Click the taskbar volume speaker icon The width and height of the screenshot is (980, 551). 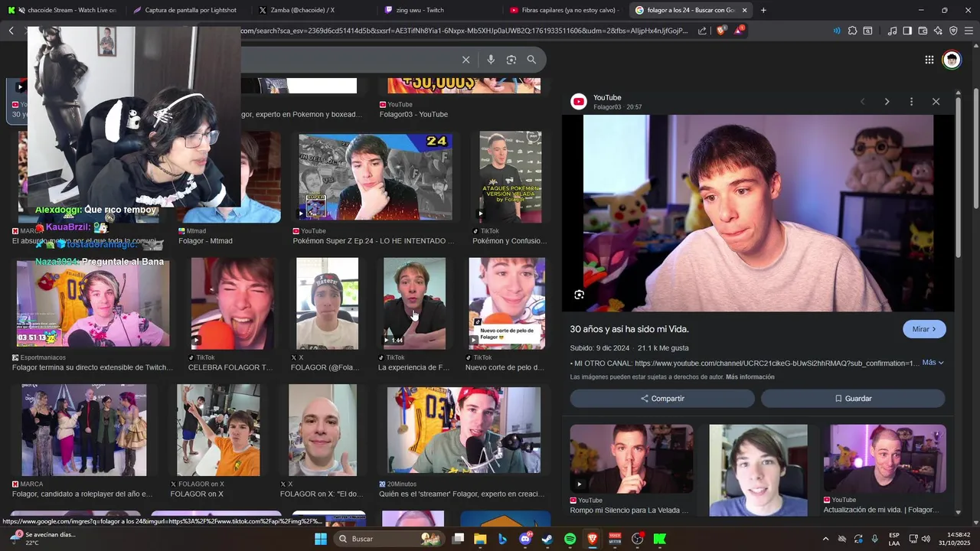[926, 539]
